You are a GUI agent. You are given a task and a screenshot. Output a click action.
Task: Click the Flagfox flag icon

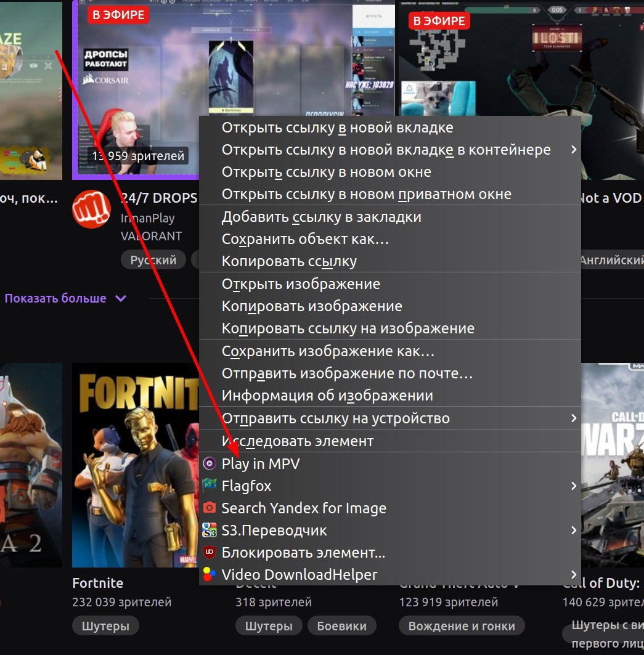(210, 486)
